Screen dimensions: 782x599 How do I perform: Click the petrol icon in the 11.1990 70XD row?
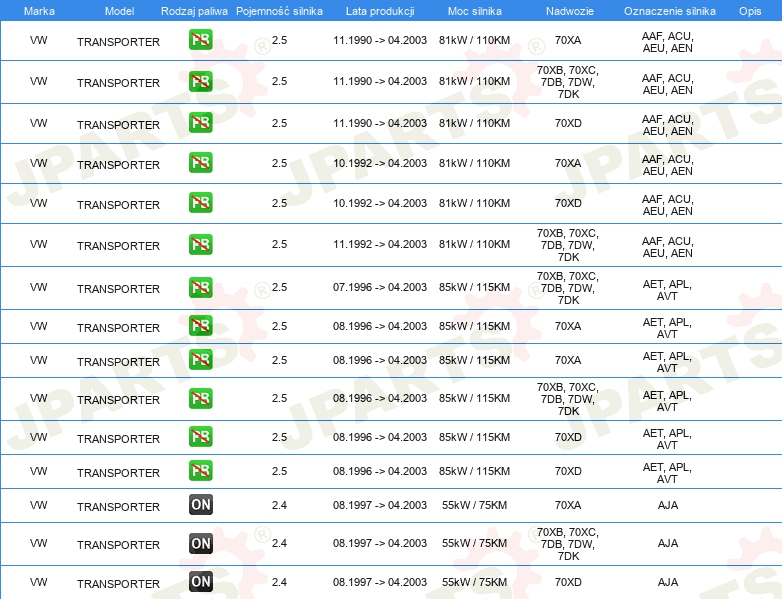[200, 123]
